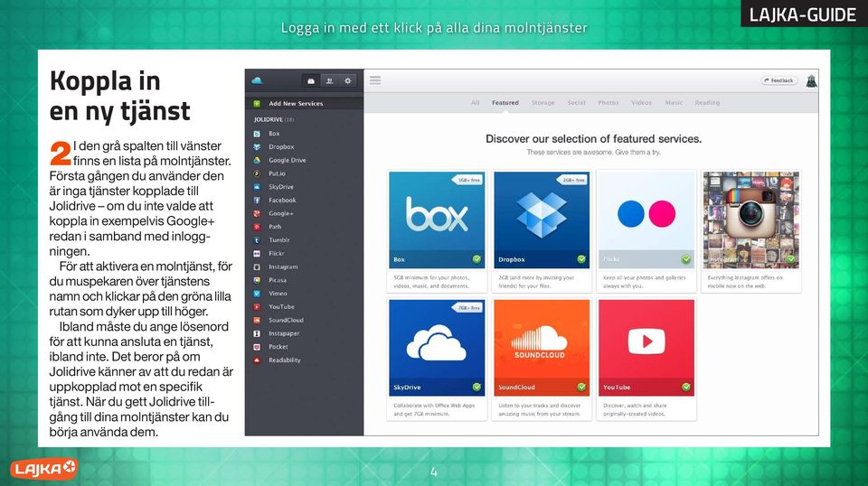
Task: Switch to the Photos tab
Action: click(x=609, y=102)
